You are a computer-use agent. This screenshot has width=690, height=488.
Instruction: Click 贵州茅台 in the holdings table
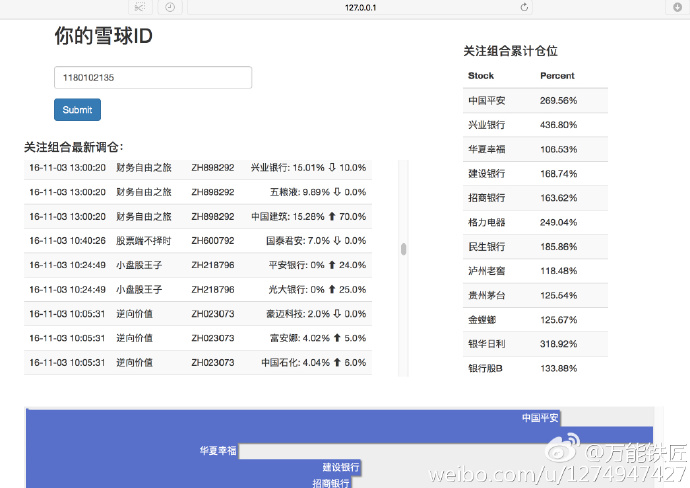(486, 295)
